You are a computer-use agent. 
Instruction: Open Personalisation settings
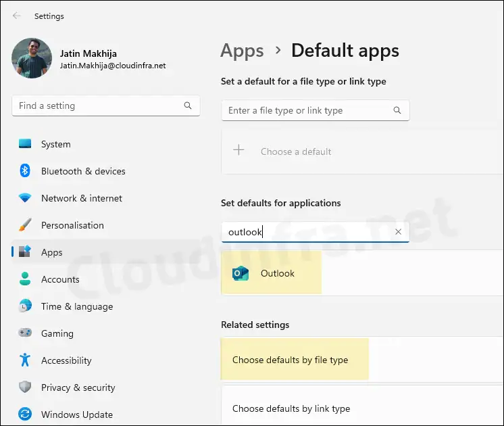[x=106, y=225]
